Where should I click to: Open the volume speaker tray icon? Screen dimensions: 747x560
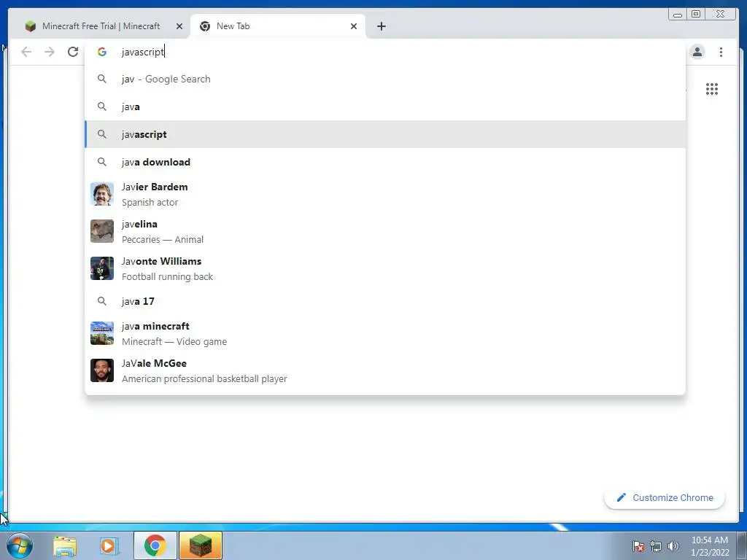(673, 546)
